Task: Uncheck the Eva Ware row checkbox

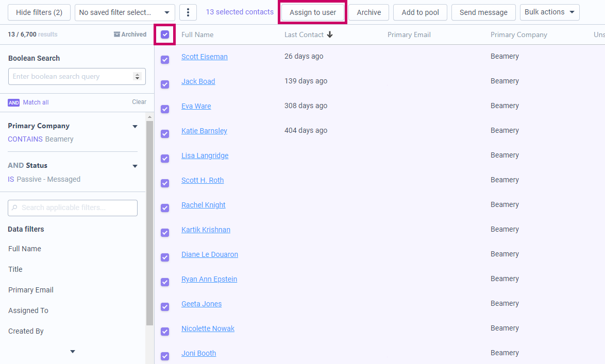Action: 165,109
